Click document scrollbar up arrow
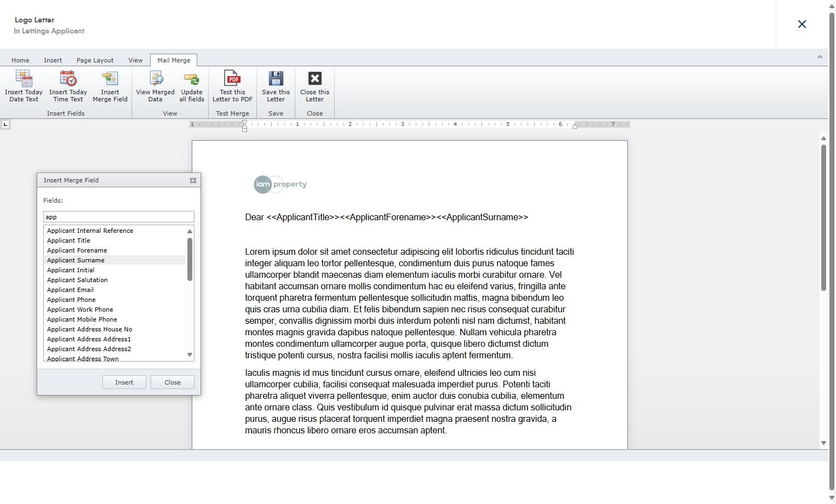836x504 pixels. point(823,138)
